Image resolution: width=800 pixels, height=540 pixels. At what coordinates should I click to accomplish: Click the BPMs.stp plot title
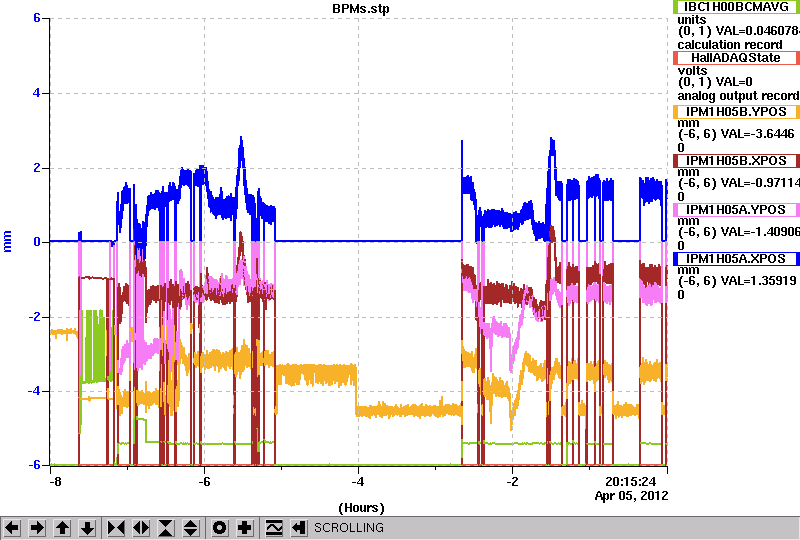click(360, 8)
